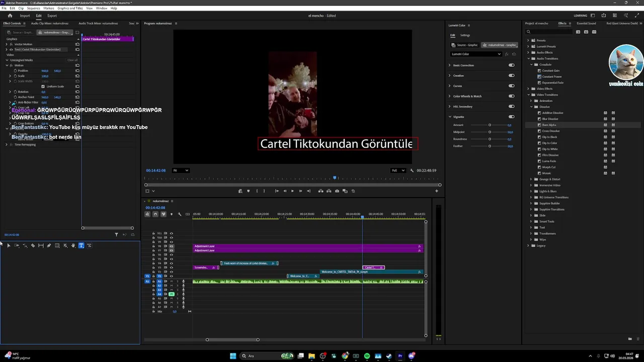The width and height of the screenshot is (644, 362).
Task: Collapse the Vignette section
Action: click(x=450, y=117)
